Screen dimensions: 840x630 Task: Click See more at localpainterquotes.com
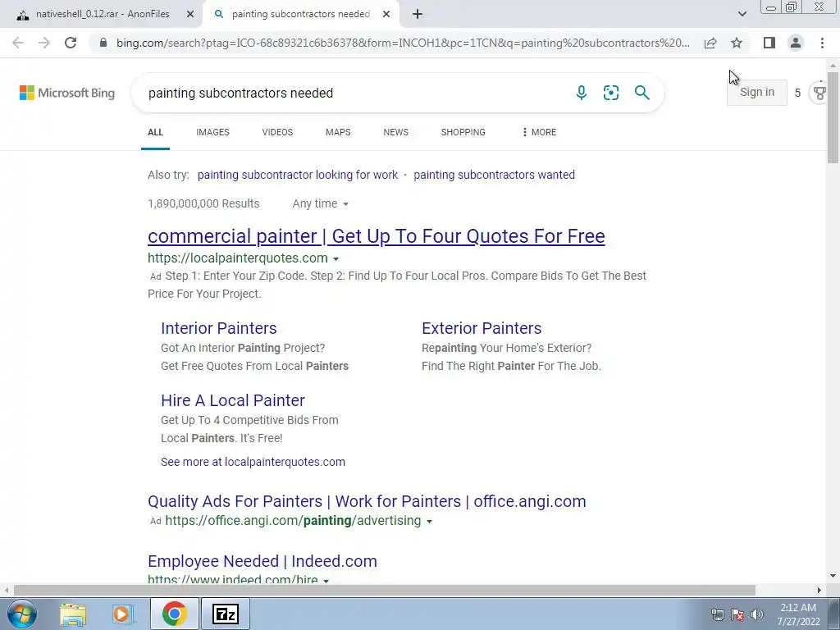[x=253, y=462]
